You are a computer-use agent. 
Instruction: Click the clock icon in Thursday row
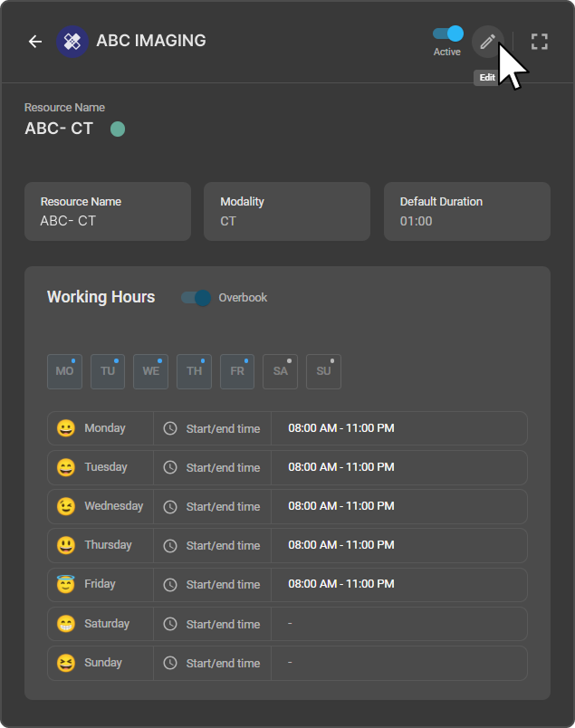point(170,545)
